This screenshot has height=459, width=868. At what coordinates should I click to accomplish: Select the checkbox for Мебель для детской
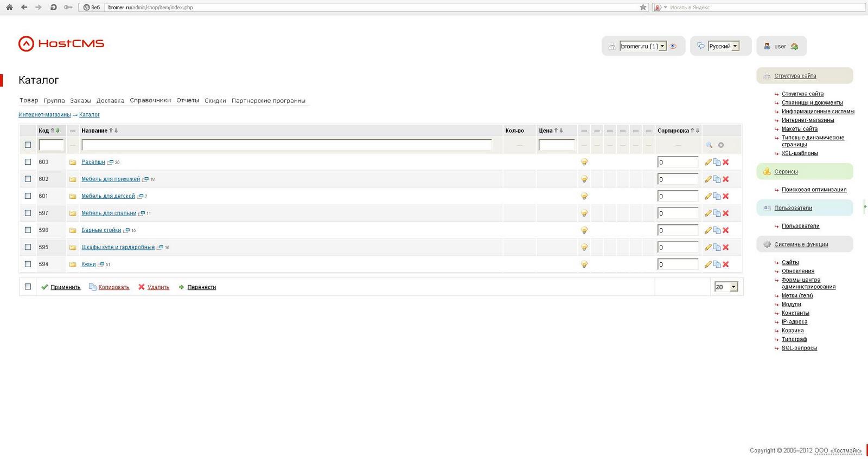28,196
